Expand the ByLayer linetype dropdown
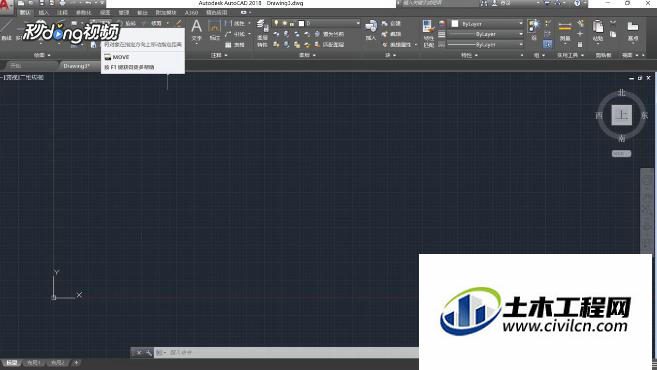Viewport: 657px width, 370px height. coord(486,44)
